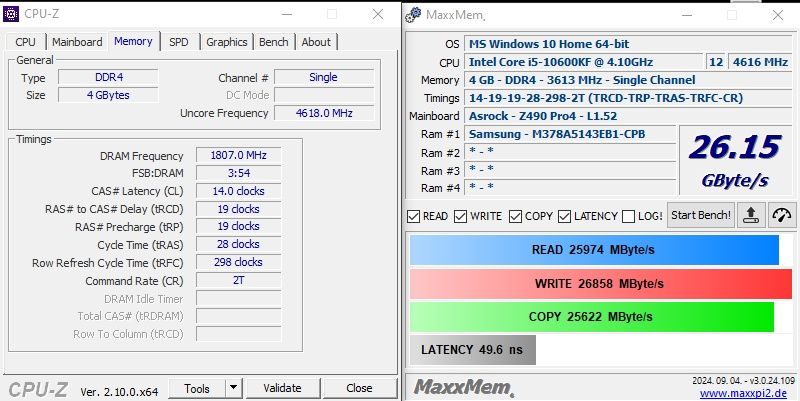
Task: Click the Command Rate 2T field
Action: [x=238, y=280]
